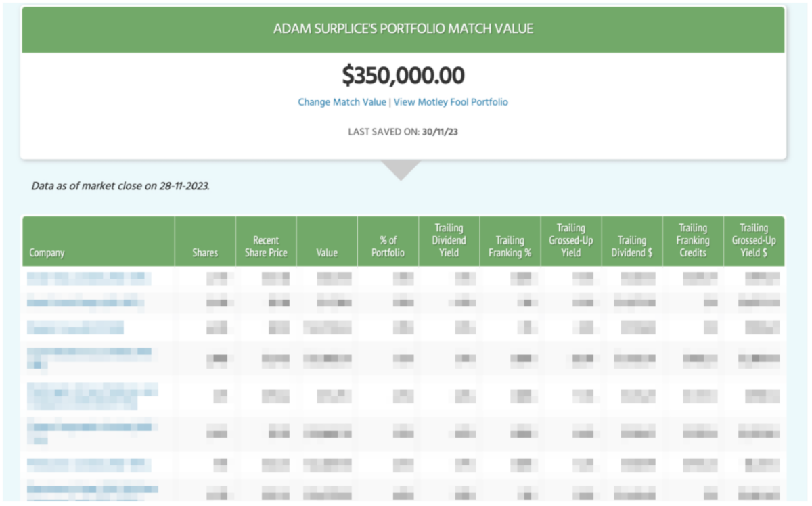Open the first blurred company link
812x506 pixels.
[89, 277]
